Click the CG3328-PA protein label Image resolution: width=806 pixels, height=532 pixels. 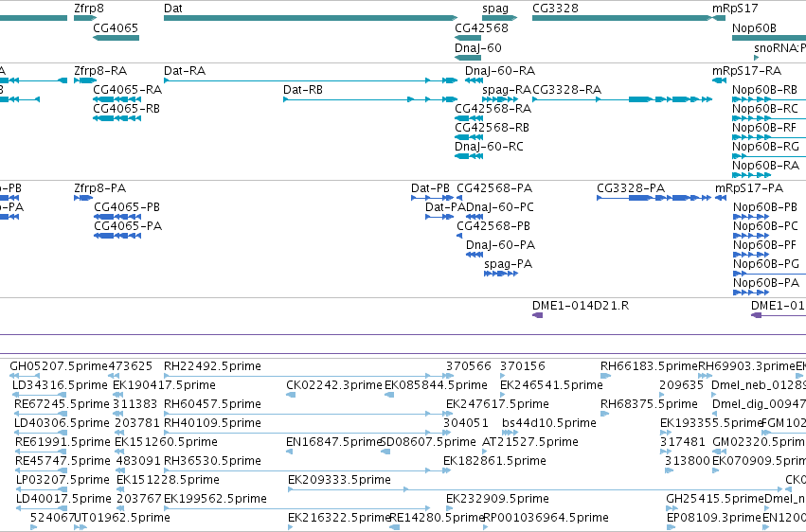point(631,188)
